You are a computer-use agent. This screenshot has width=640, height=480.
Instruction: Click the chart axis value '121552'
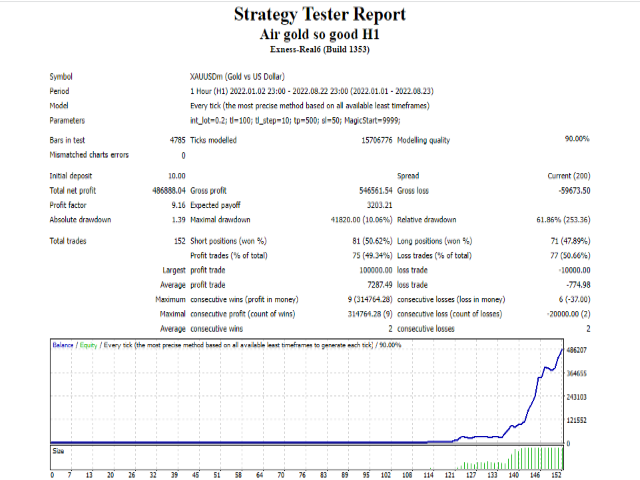pos(577,420)
